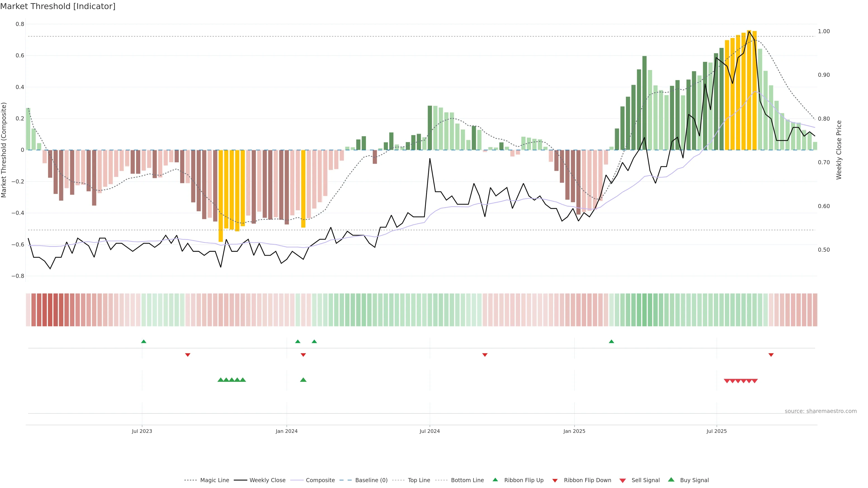The image size is (868, 488).
Task: Click the Top Line legend label
Action: [x=419, y=480]
